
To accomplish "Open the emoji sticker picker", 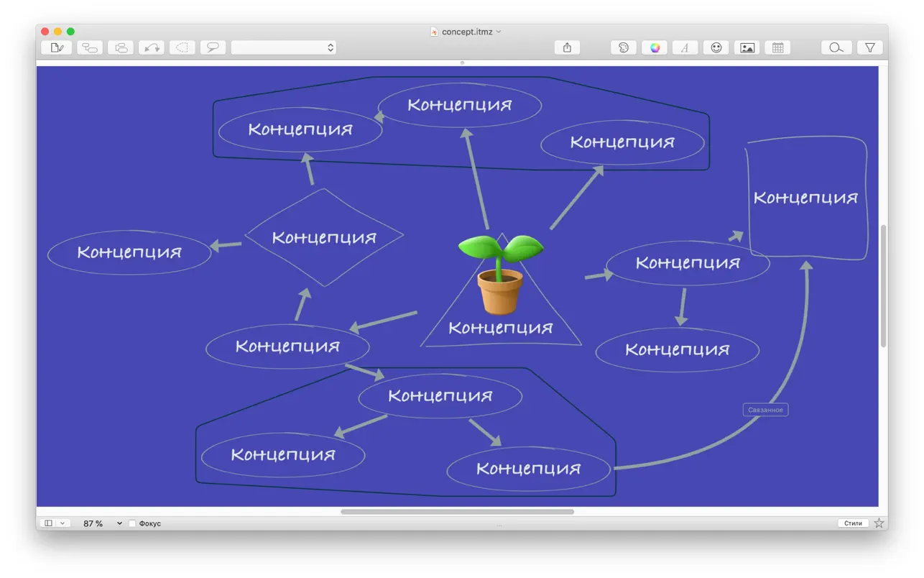I will [716, 47].
